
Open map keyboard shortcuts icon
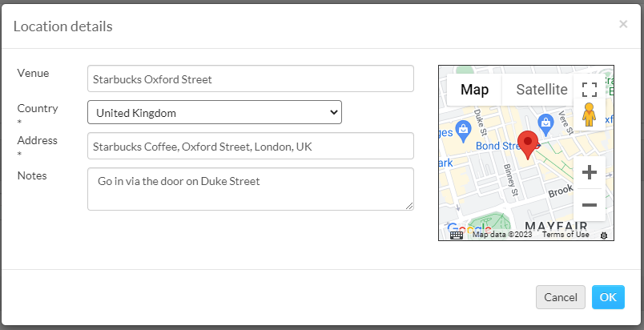coord(457,235)
